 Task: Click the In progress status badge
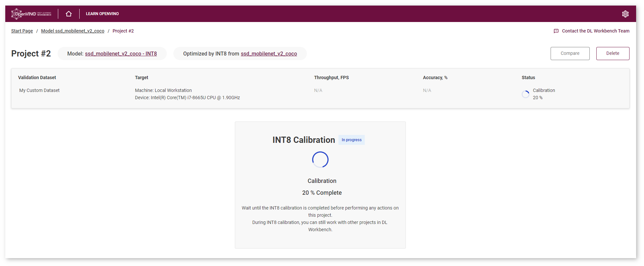coord(352,140)
